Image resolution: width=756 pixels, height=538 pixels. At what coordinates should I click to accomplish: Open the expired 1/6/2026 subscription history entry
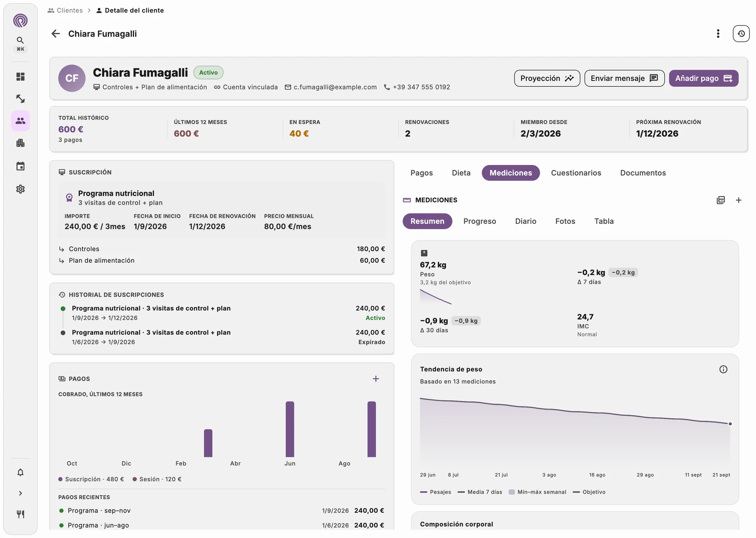[x=222, y=337]
